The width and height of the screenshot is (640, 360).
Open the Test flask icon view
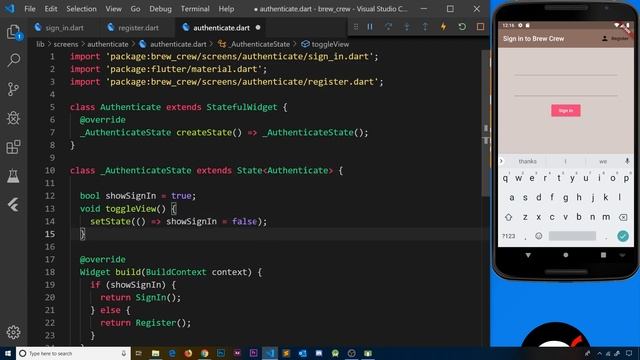tap(13, 176)
